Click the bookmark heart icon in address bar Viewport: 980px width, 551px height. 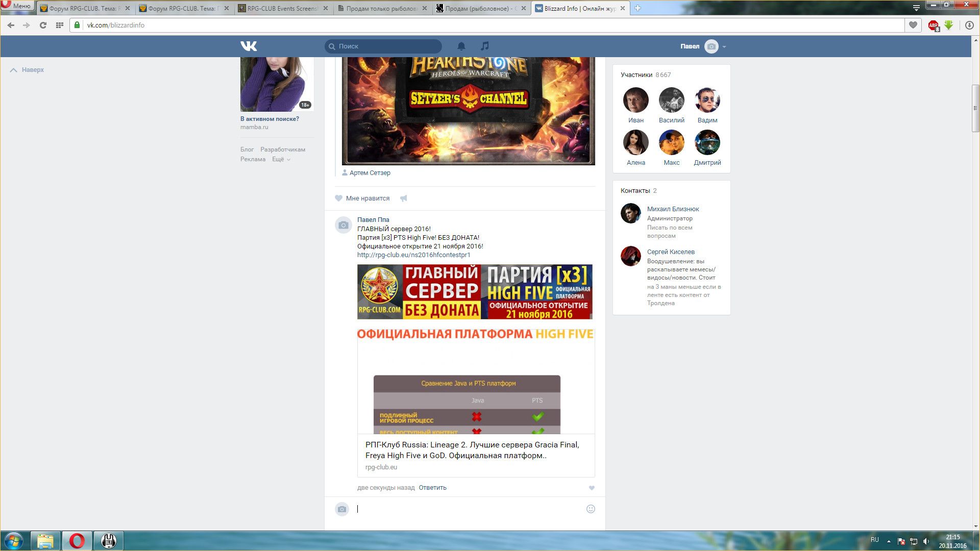pos(913,24)
